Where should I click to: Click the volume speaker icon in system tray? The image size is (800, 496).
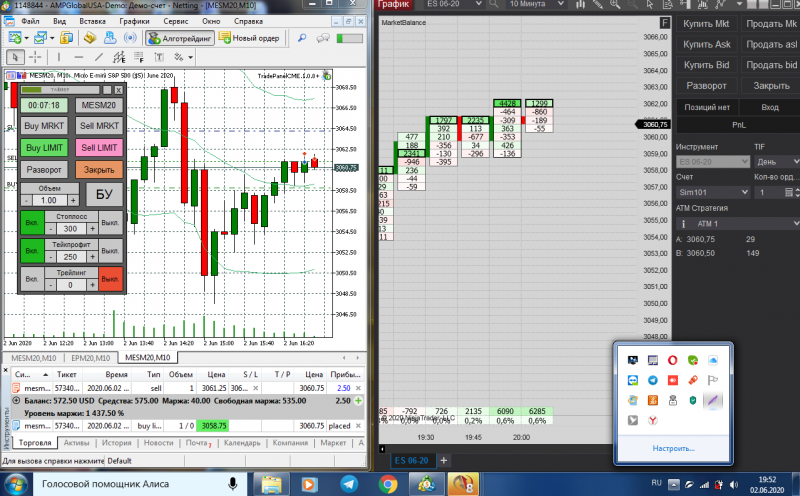[x=733, y=484]
